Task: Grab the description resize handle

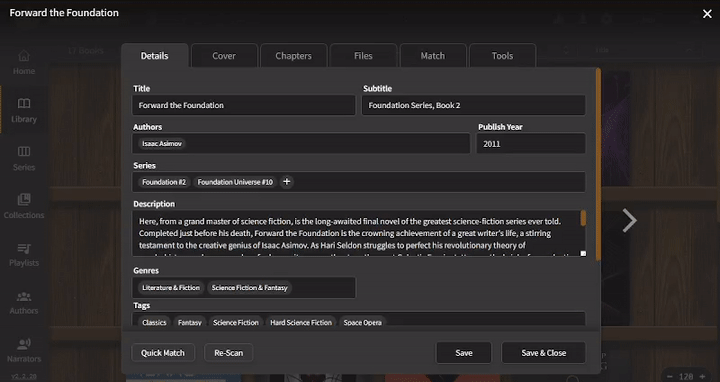Action: coord(583,253)
